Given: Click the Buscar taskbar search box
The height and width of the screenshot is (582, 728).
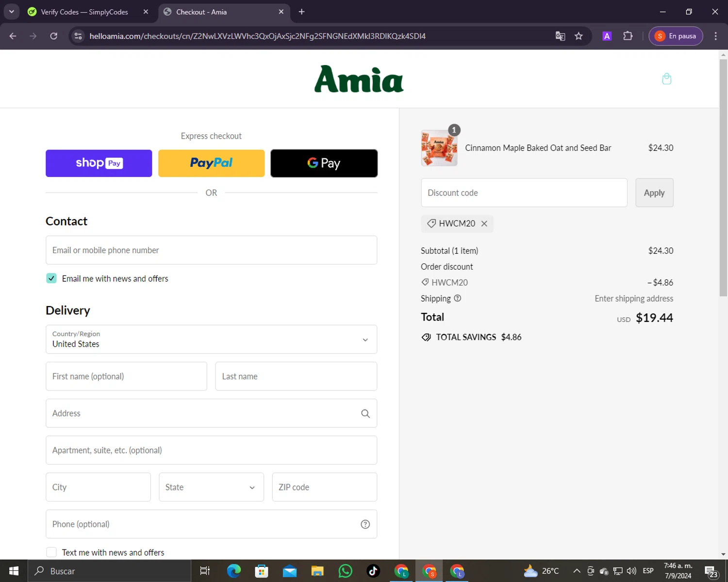Looking at the screenshot, I should pos(109,571).
